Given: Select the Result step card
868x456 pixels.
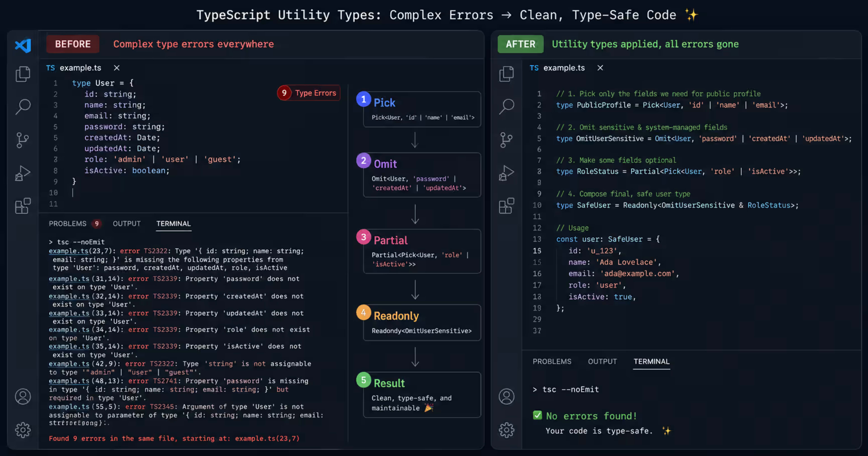Looking at the screenshot, I should tap(422, 395).
